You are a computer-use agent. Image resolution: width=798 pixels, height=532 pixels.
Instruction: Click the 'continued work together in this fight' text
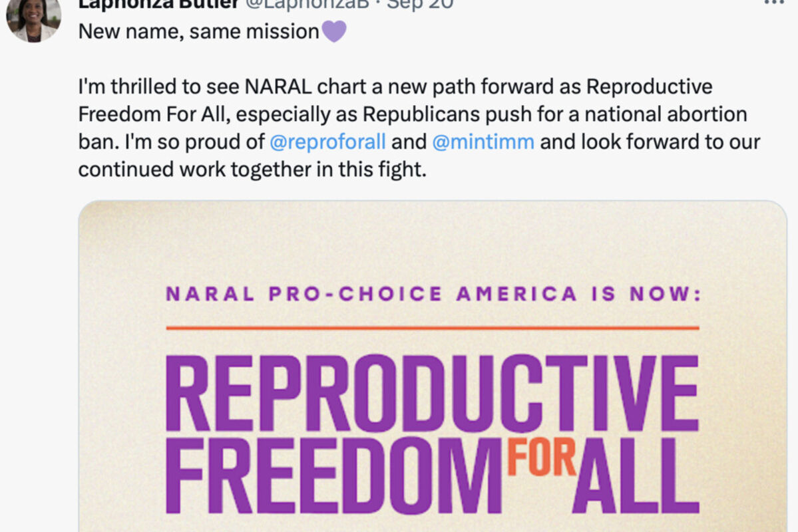(252, 170)
